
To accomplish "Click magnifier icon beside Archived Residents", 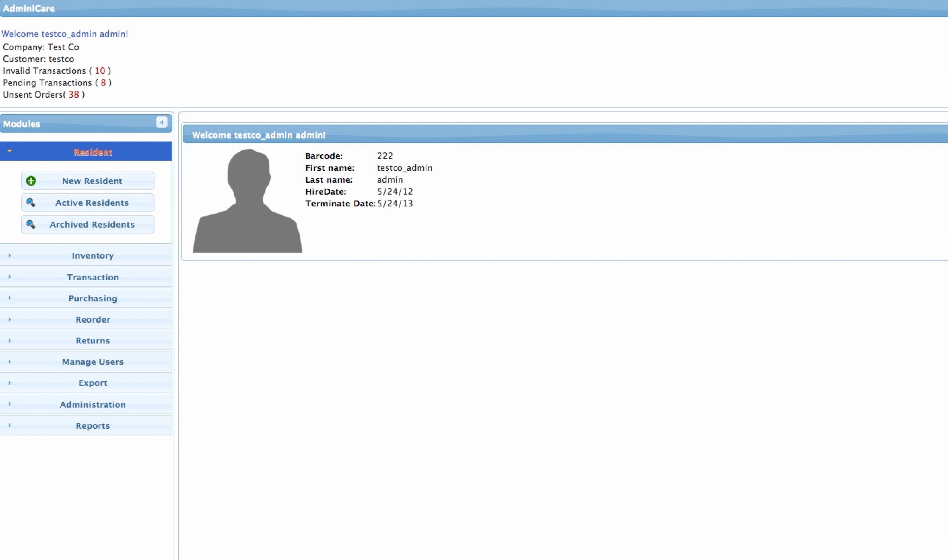I will coord(31,224).
